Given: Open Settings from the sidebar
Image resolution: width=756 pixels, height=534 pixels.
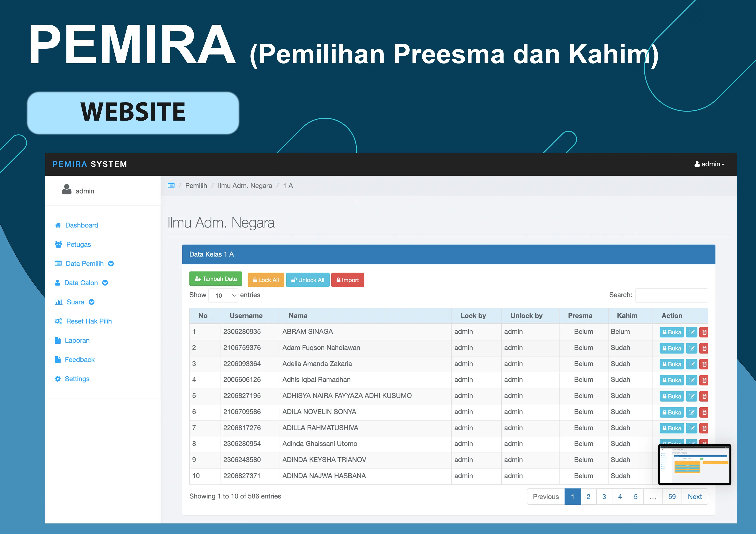Looking at the screenshot, I should [77, 379].
